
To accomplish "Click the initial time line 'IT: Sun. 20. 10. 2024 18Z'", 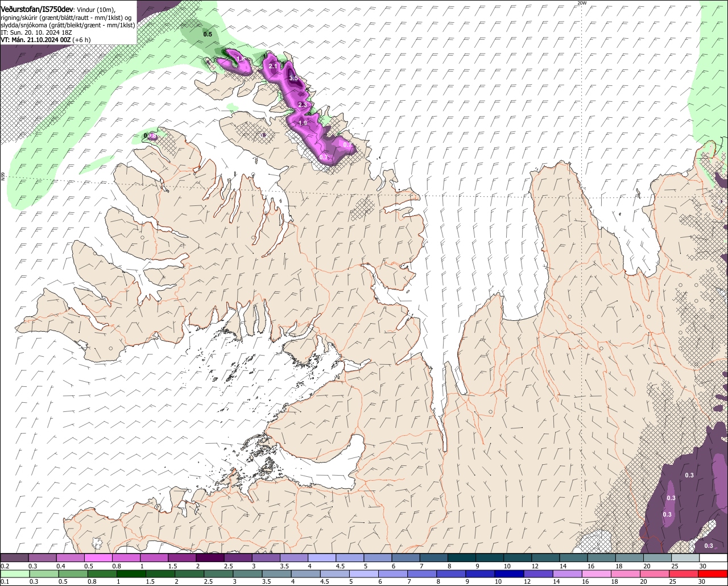I will tap(36, 32).
